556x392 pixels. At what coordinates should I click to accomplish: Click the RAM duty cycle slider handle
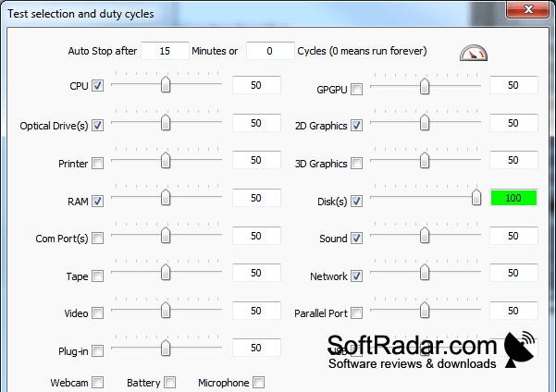pyautogui.click(x=166, y=197)
